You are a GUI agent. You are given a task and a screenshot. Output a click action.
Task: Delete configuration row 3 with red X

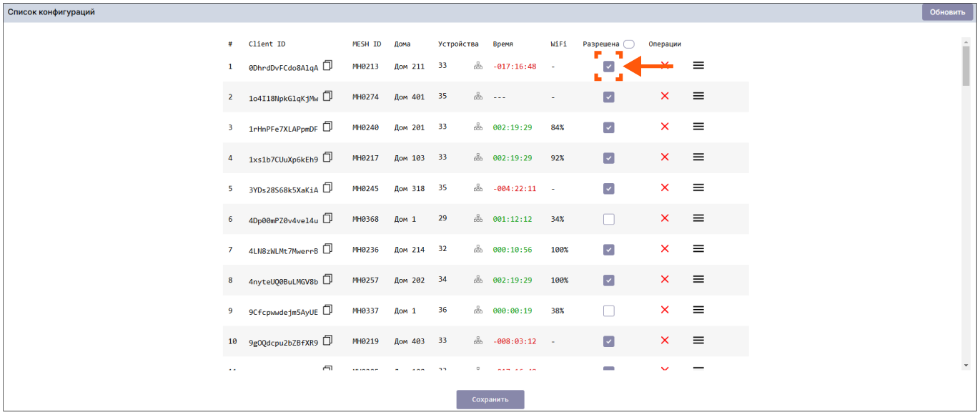click(665, 127)
